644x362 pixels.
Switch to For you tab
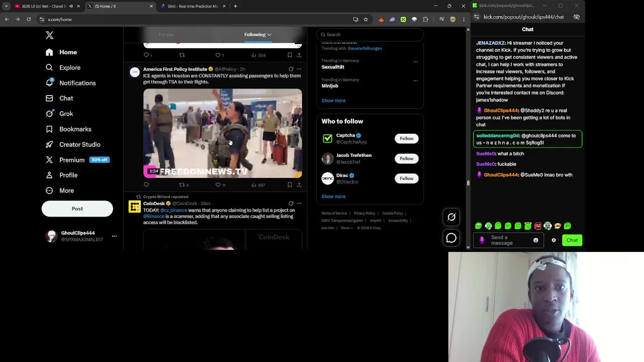point(166,35)
